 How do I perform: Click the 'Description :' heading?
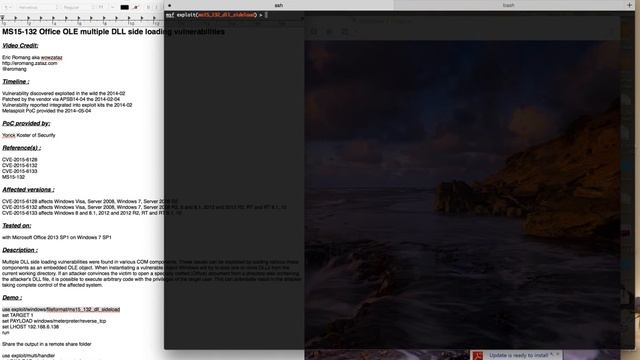pyautogui.click(x=20, y=249)
